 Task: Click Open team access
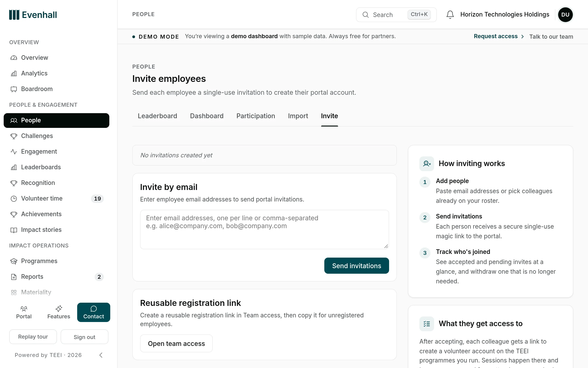tap(176, 343)
